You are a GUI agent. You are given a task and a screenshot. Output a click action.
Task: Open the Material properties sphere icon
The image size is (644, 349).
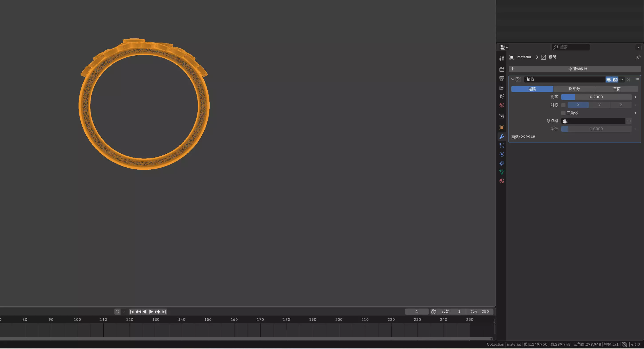(502, 181)
